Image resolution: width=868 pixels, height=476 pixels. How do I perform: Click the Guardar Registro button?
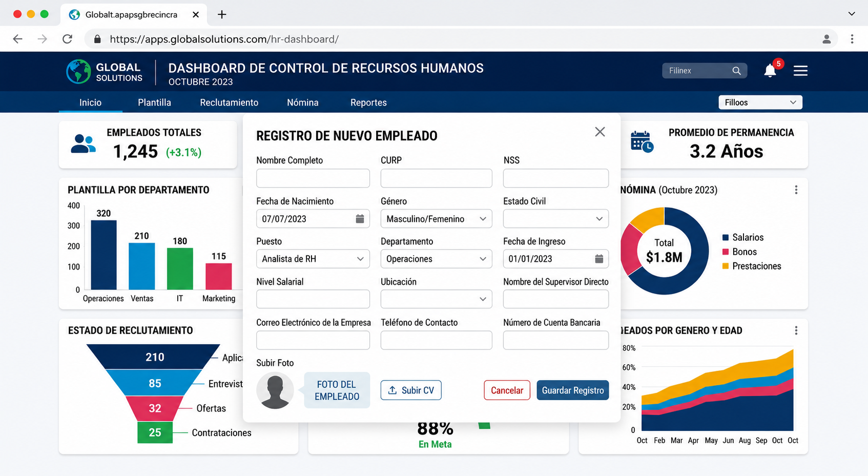(573, 390)
